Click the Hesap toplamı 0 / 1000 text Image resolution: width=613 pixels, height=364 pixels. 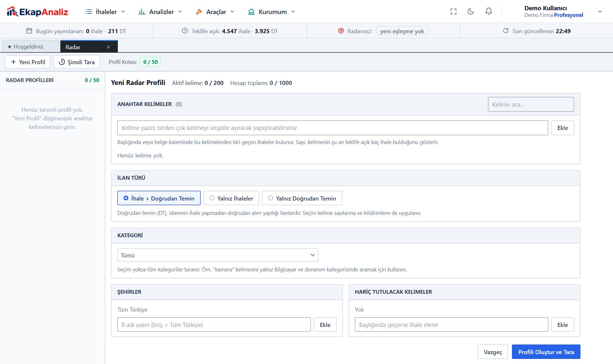pos(261,83)
